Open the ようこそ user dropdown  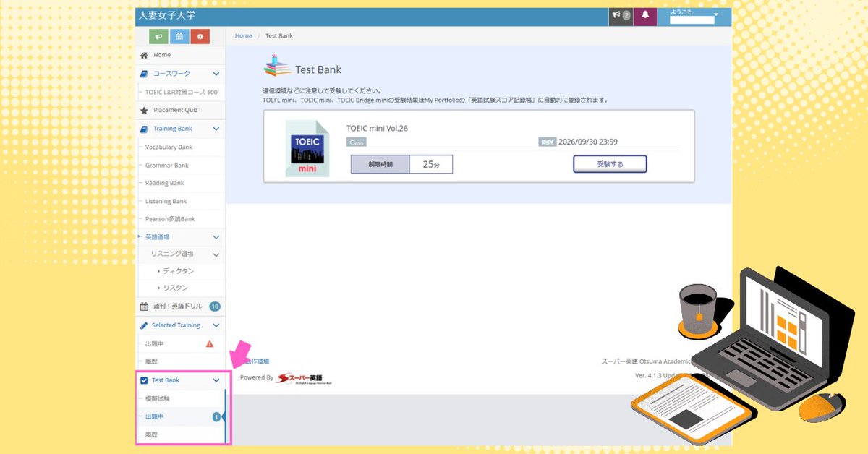coord(694,16)
